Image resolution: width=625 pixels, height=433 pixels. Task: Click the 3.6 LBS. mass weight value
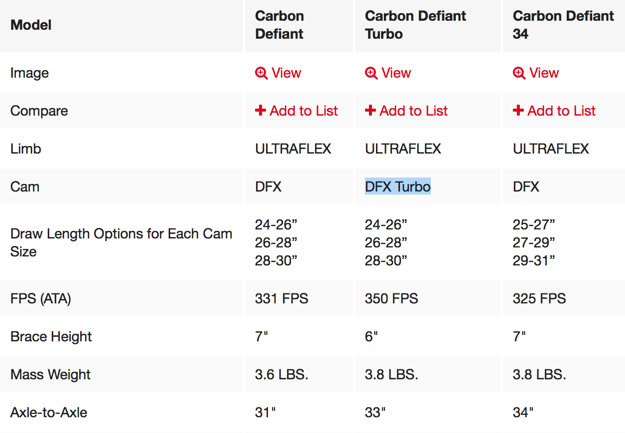[281, 375]
